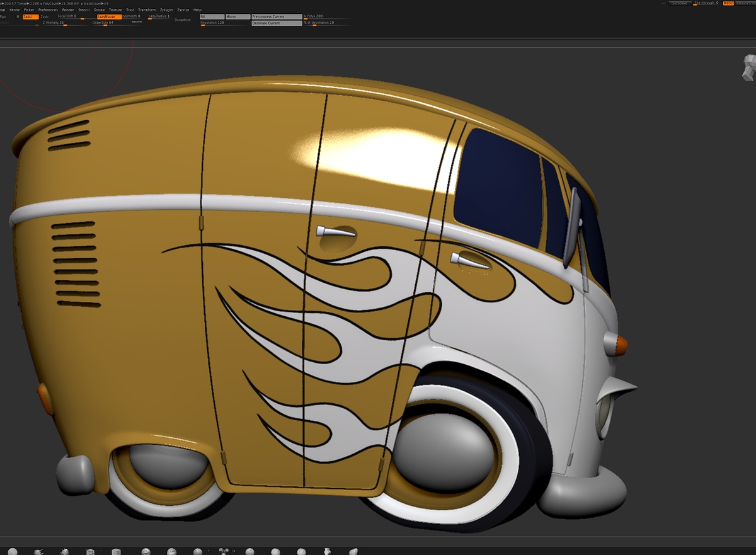The image size is (756, 555).
Task: Open the Help menu
Action: click(197, 10)
